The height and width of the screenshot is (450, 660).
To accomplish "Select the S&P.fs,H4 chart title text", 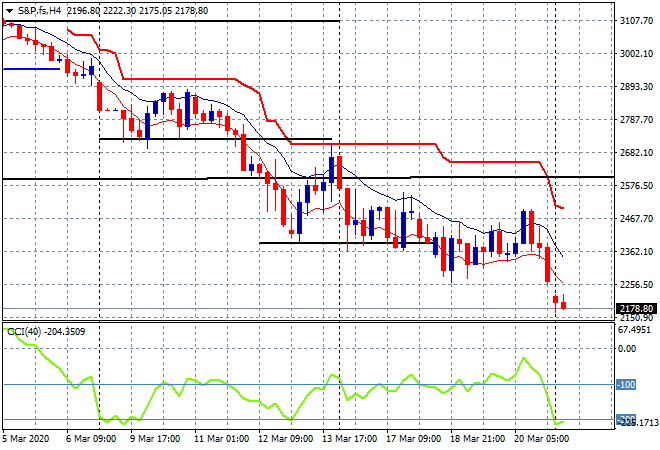I will pyautogui.click(x=39, y=11).
